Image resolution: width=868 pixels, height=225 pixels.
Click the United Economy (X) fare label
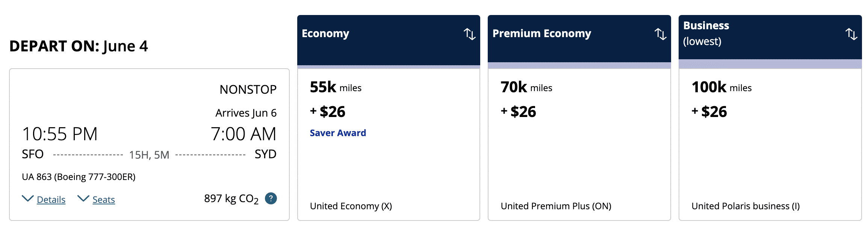pos(351,206)
